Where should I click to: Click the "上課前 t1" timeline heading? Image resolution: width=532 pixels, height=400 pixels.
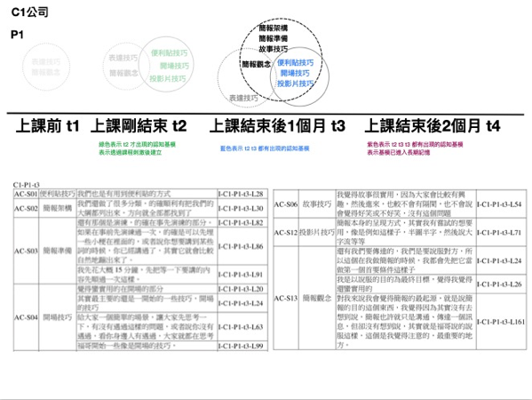tap(47, 126)
